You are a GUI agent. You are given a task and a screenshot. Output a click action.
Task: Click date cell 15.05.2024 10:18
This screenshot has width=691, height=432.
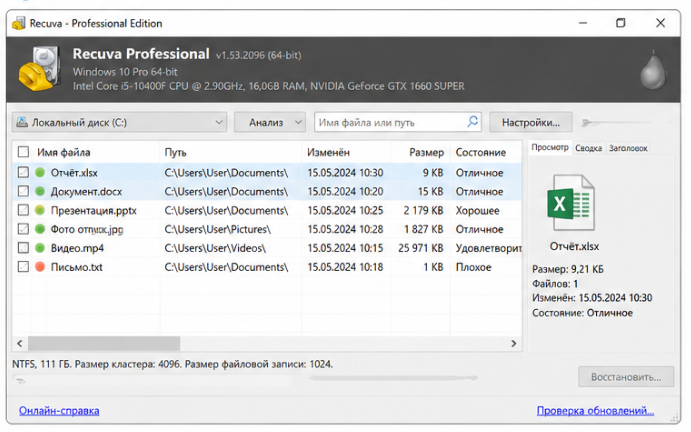[345, 267]
